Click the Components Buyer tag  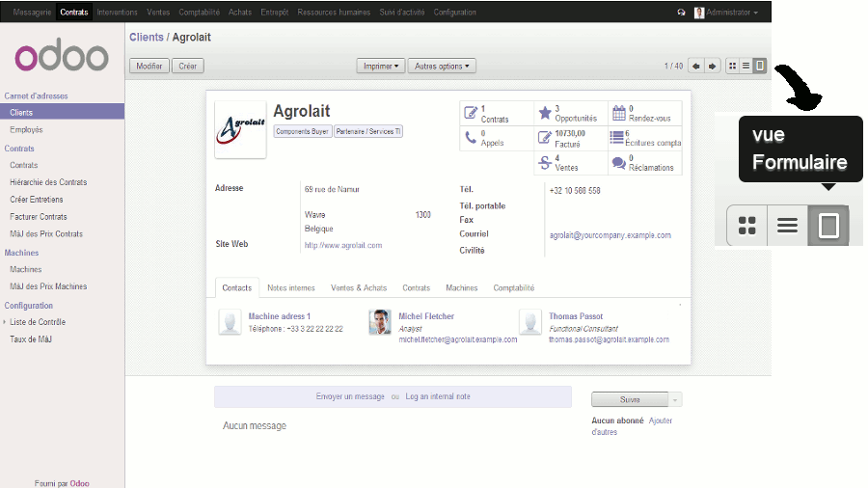[x=302, y=131]
